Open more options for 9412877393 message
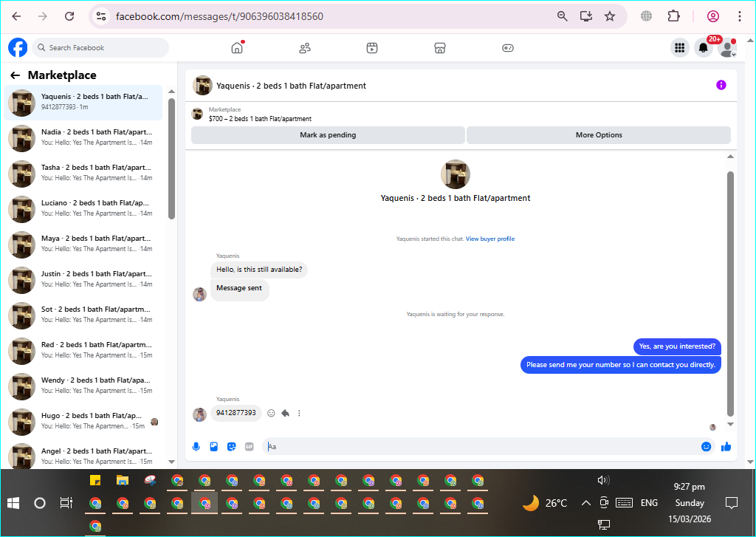 point(299,413)
